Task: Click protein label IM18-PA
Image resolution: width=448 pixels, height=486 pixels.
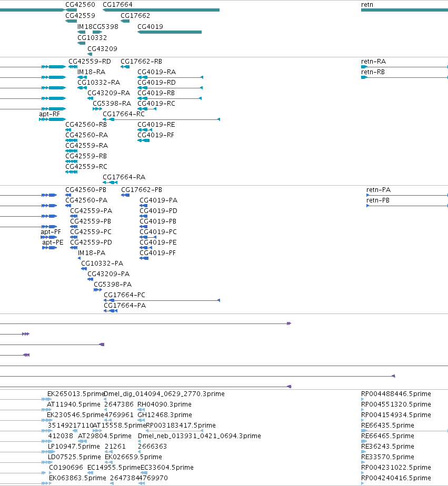Action: click(92, 253)
